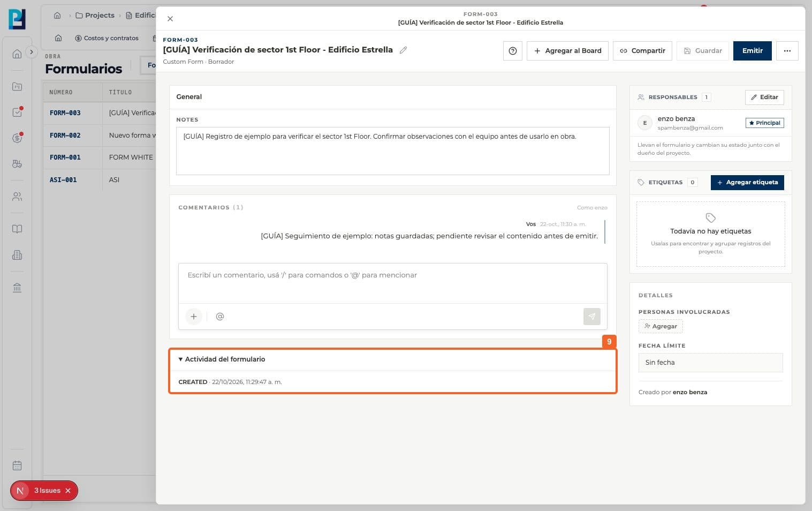812x511 pixels.
Task: Click the pencil icon beside the form title
Action: click(x=403, y=50)
